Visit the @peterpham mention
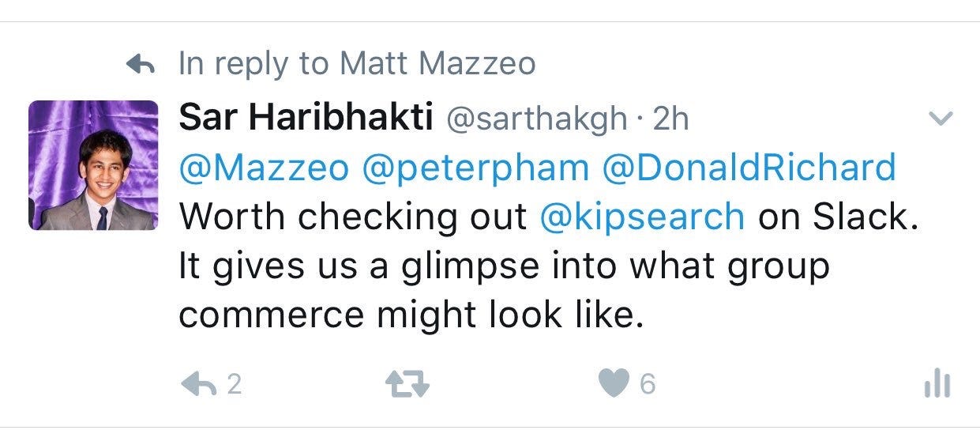The height and width of the screenshot is (430, 980). [475, 168]
